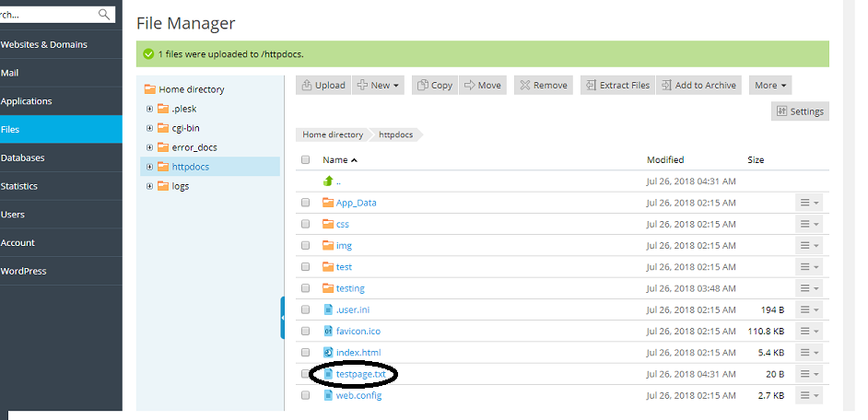Click the Move toolbar button
The width and height of the screenshot is (868, 420).
pyautogui.click(x=482, y=86)
